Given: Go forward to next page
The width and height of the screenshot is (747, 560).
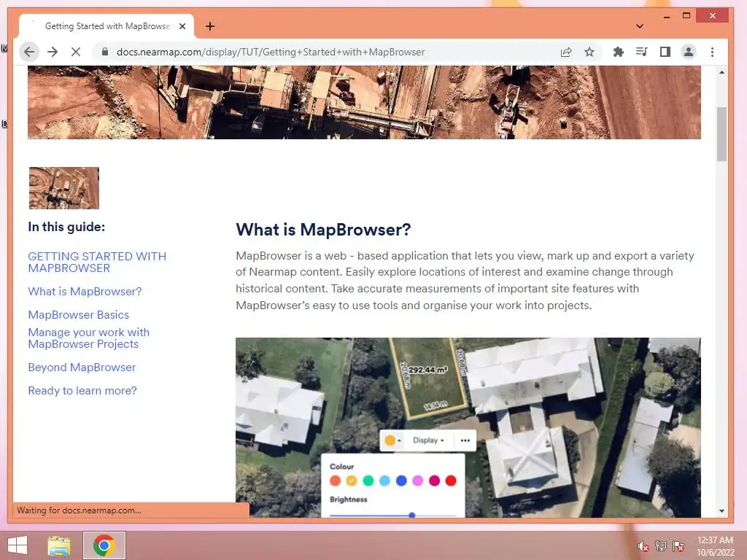Looking at the screenshot, I should 53,52.
